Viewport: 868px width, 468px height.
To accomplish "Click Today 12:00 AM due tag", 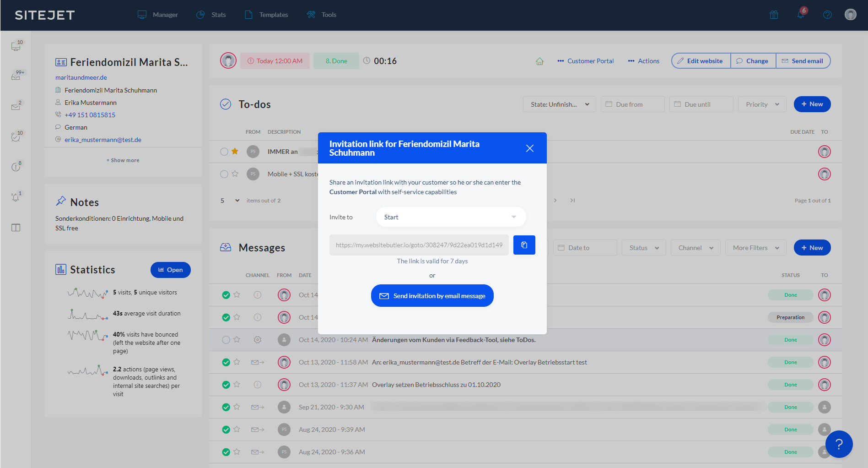I will [x=275, y=61].
